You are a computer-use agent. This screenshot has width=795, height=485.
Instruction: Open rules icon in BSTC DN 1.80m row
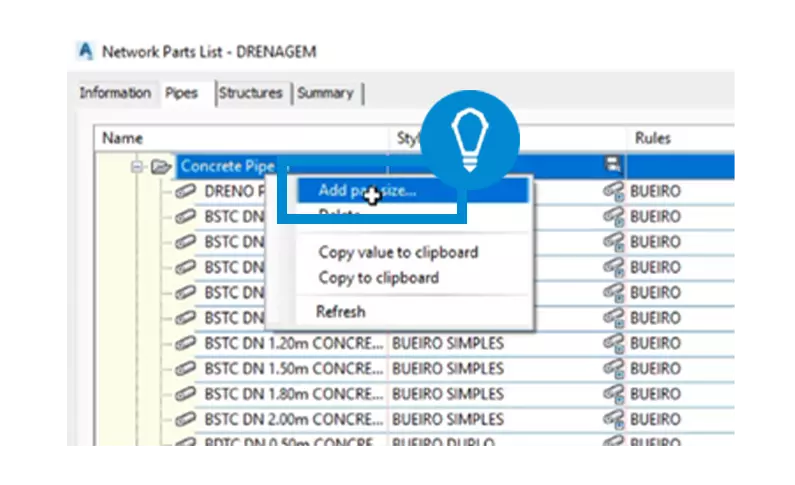[613, 394]
